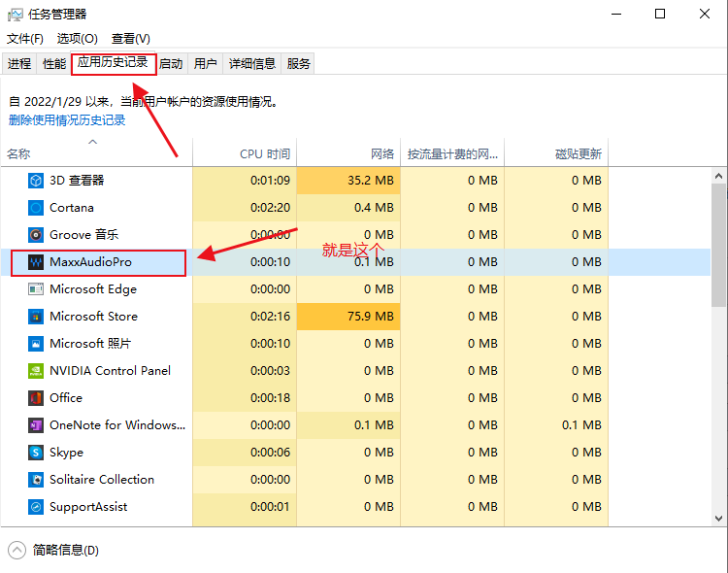728x573 pixels.
Task: Open the 文件(F) menu
Action: click(25, 39)
